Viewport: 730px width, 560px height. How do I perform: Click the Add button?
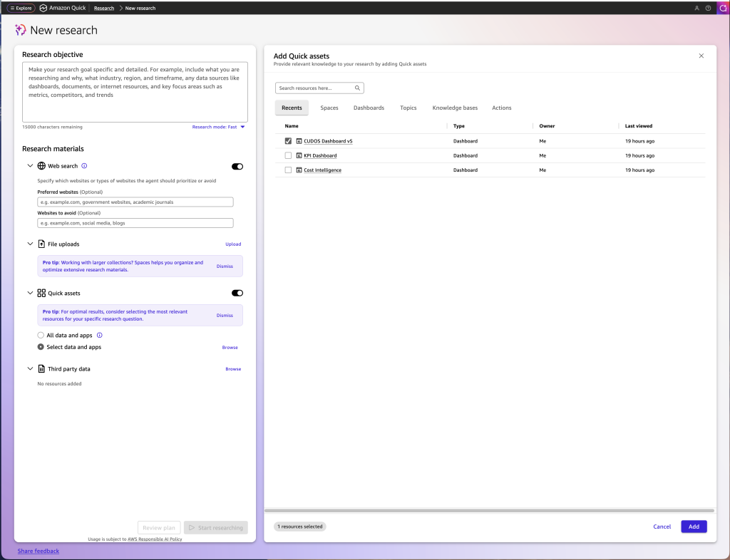click(694, 527)
